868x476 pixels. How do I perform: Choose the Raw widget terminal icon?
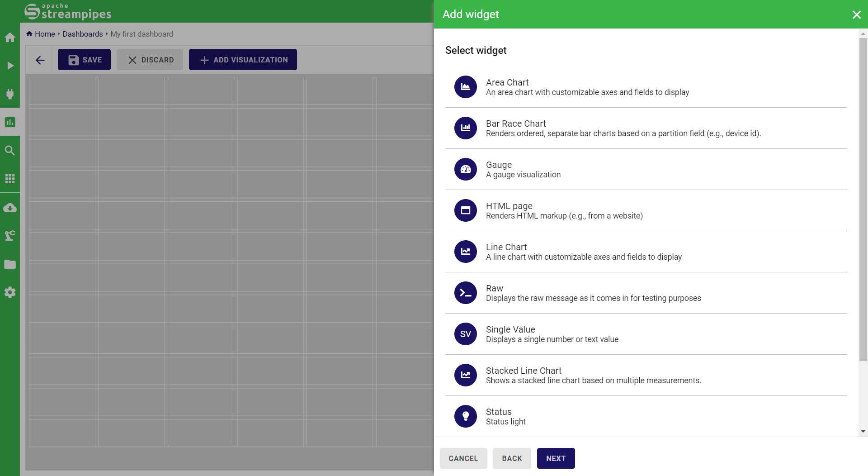click(465, 293)
